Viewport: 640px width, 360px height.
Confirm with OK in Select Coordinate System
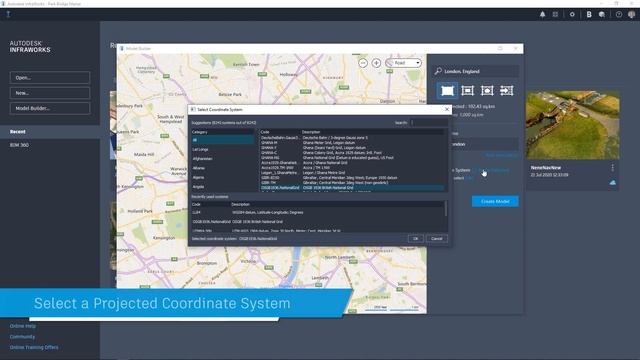[x=416, y=238]
